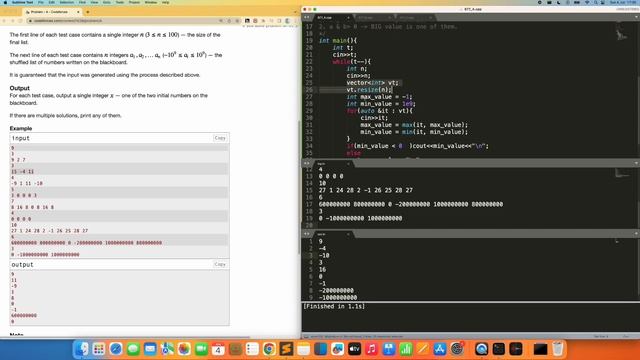The width and height of the screenshot is (640, 360).
Task: Open Spotlight search in menu bar
Action: pyautogui.click(x=596, y=2)
